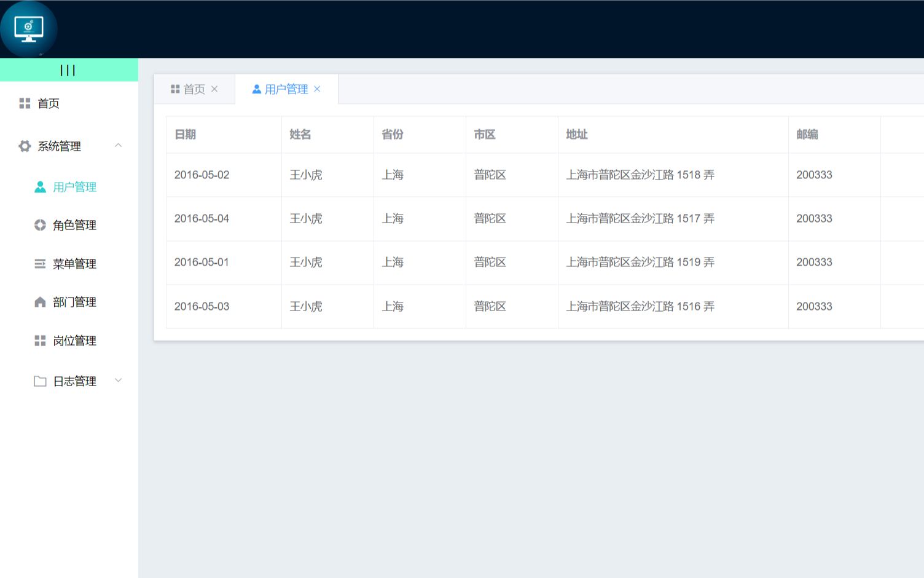Select date cell 2016-05-03

pos(202,307)
